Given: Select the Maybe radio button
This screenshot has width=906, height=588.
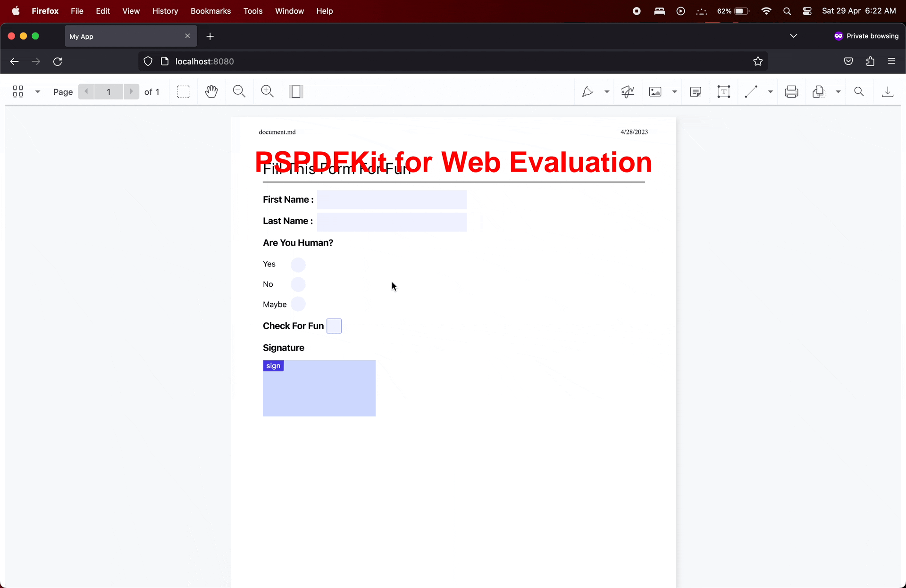Looking at the screenshot, I should [x=298, y=304].
